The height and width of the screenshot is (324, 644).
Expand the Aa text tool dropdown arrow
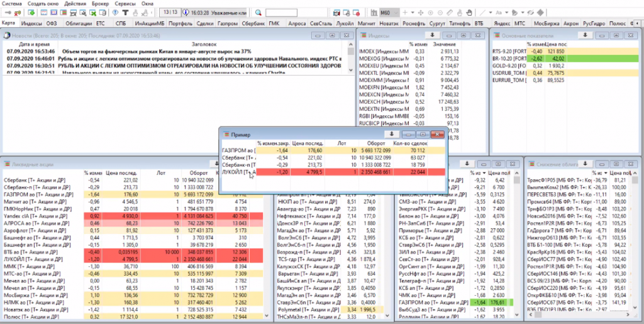click(x=506, y=13)
